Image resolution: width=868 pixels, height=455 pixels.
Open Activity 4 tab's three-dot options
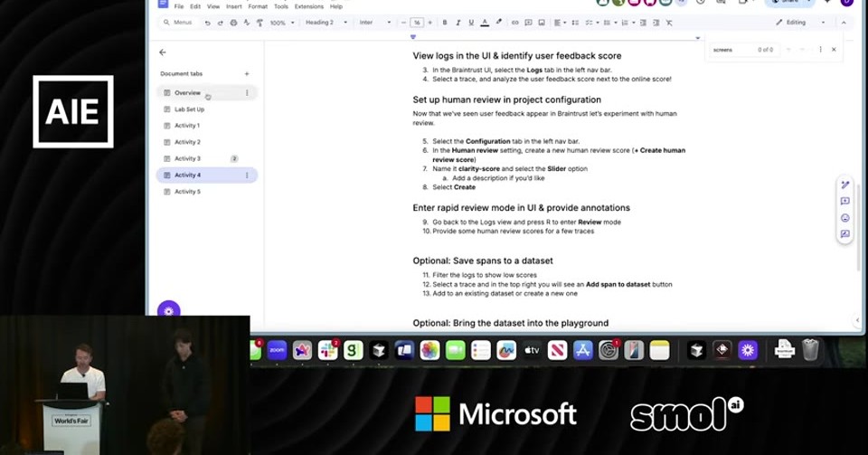point(247,175)
